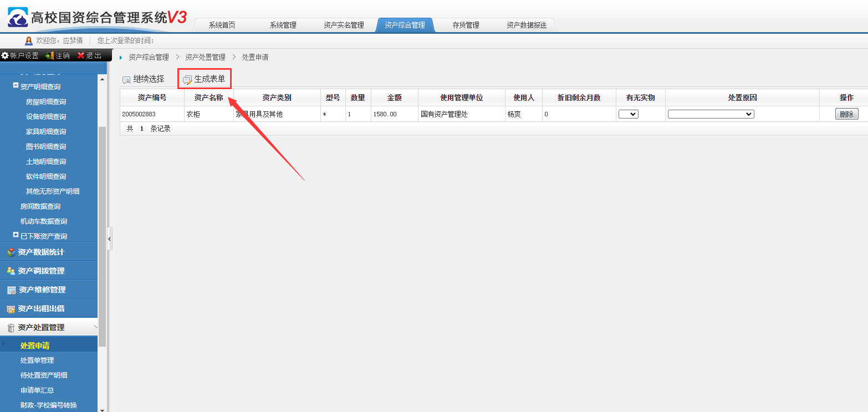Collapse the 资产明细查询 tree node
The image size is (868, 412).
coord(16,86)
